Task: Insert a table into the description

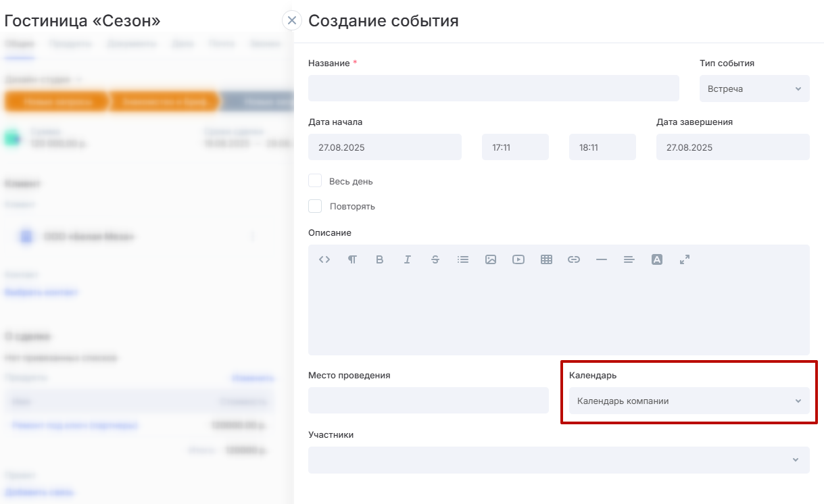Action: [546, 259]
